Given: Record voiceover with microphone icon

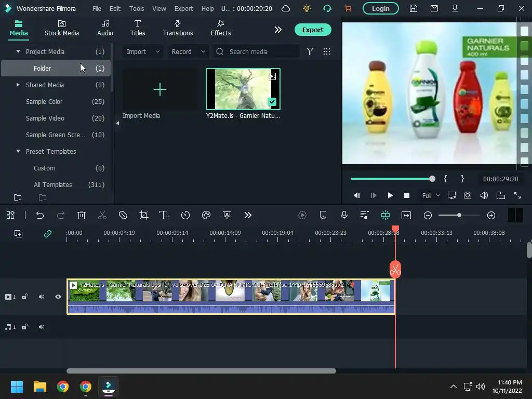Looking at the screenshot, I should 344,215.
